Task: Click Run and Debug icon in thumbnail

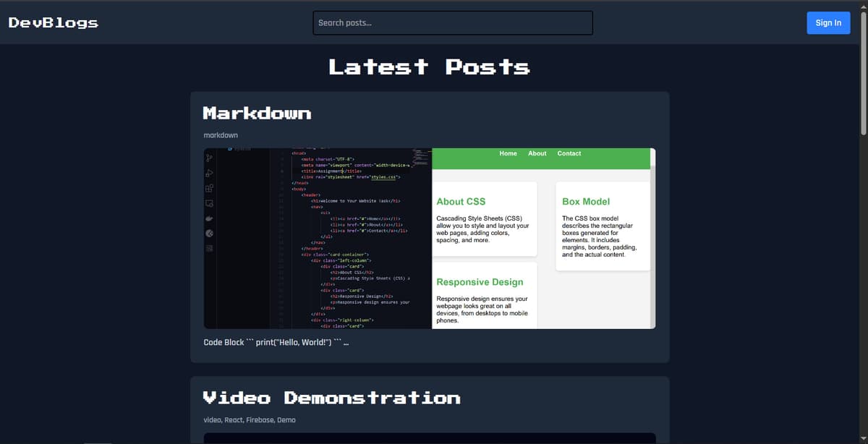Action: (209, 174)
